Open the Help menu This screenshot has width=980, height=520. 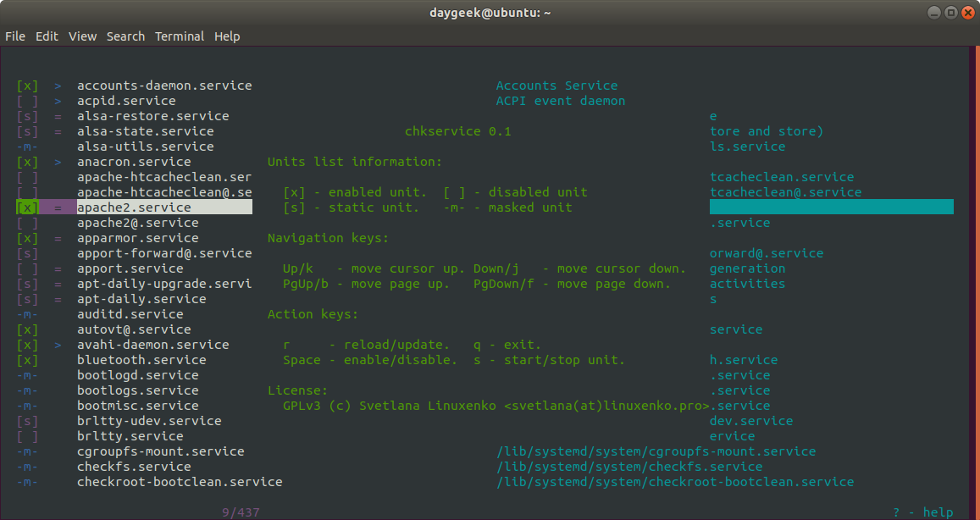click(x=227, y=36)
